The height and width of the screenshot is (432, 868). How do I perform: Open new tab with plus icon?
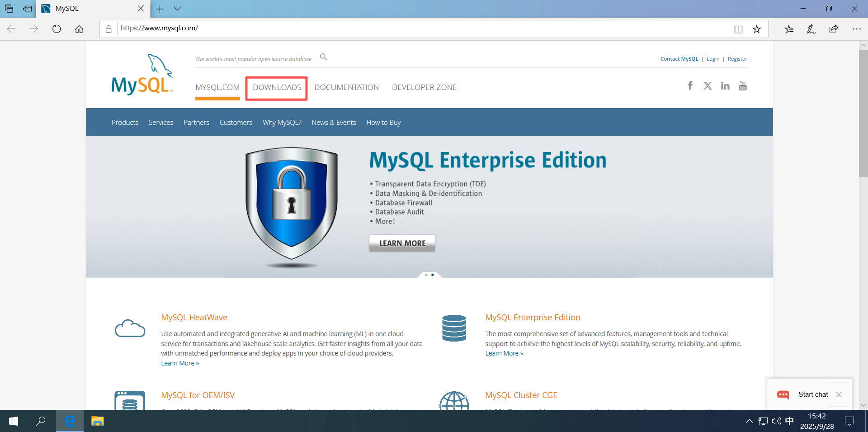click(x=160, y=9)
